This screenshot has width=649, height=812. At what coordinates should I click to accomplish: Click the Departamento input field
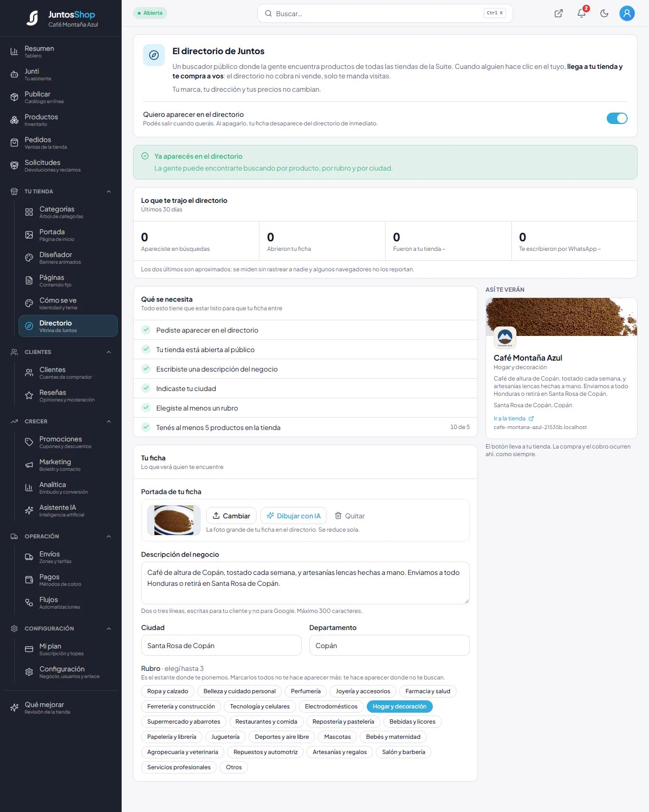tap(390, 645)
